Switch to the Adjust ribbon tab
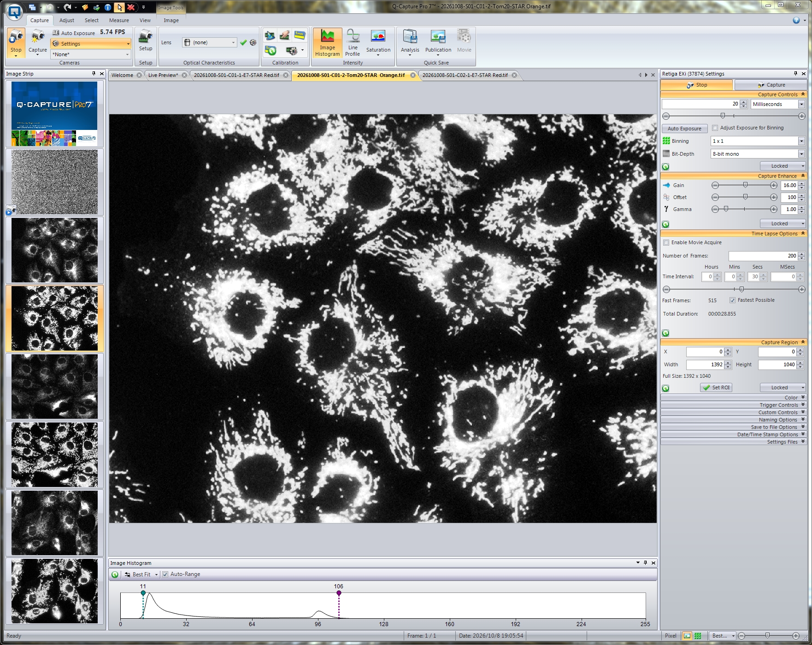 tap(67, 20)
